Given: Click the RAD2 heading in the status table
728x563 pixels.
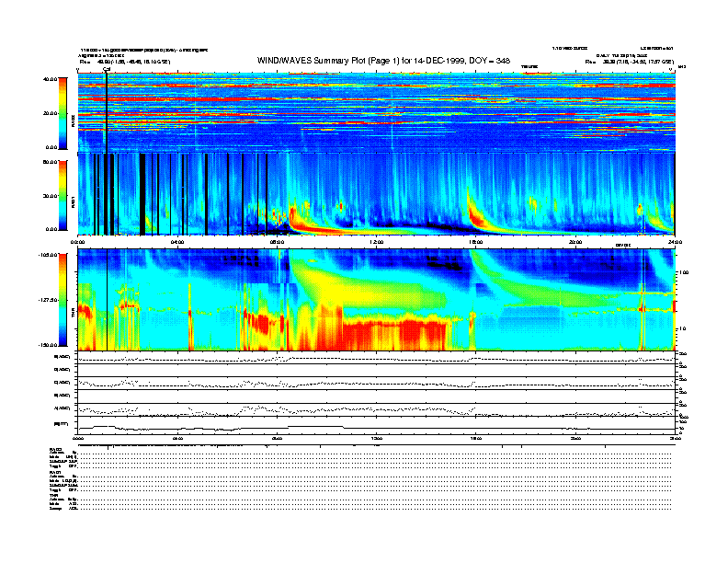Looking at the screenshot, I should coord(56,449).
